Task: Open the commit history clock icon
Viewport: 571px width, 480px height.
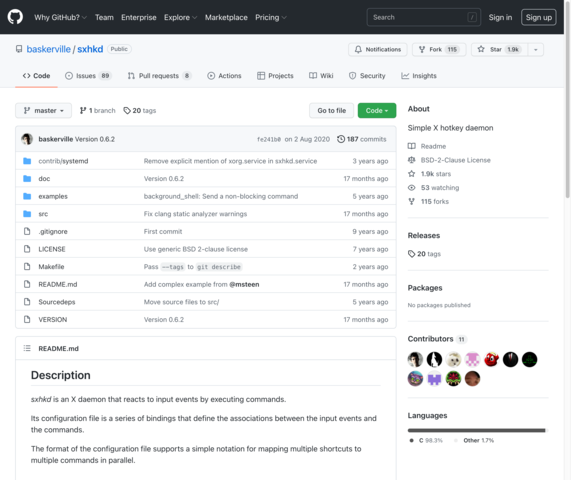Action: click(341, 139)
